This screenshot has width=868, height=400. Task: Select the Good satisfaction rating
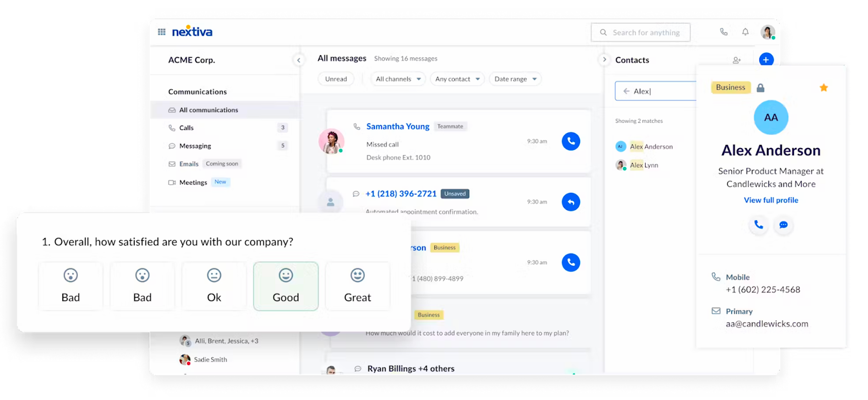click(286, 286)
